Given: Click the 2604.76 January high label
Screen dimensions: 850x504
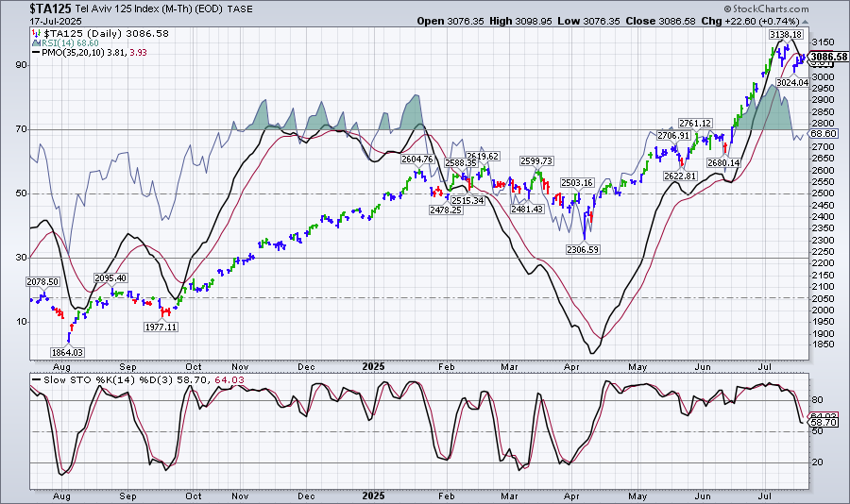Looking at the screenshot, I should (416, 160).
